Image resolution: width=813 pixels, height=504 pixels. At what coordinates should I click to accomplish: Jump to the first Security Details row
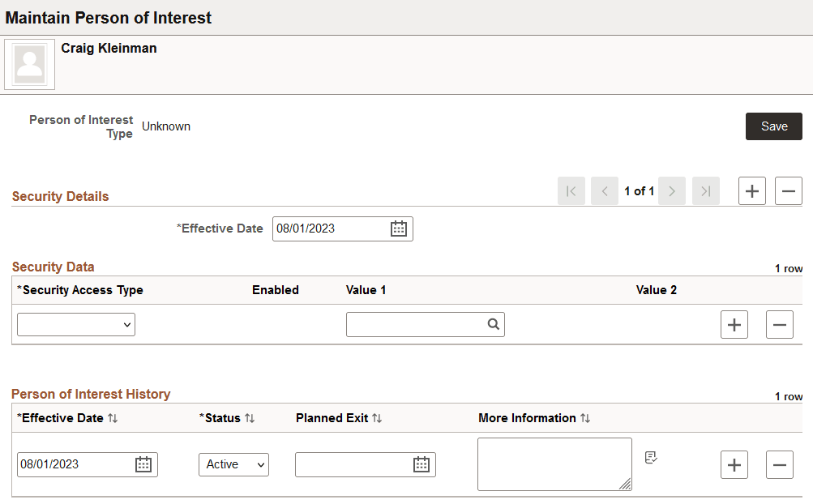(x=572, y=190)
